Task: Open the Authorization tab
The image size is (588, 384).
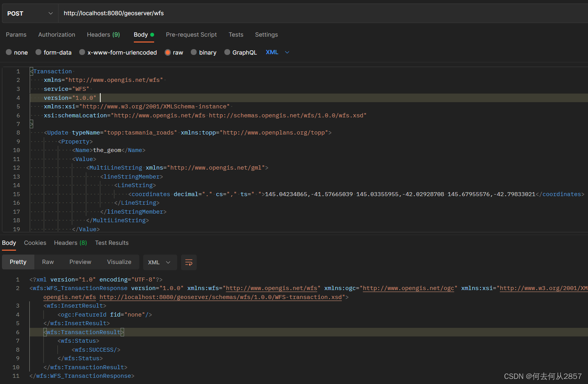Action: pyautogui.click(x=57, y=35)
